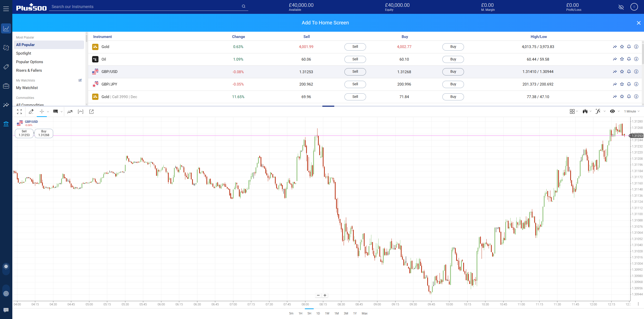Click the grid layout icon on the chart toolbar
644x319 pixels.
[x=573, y=111]
